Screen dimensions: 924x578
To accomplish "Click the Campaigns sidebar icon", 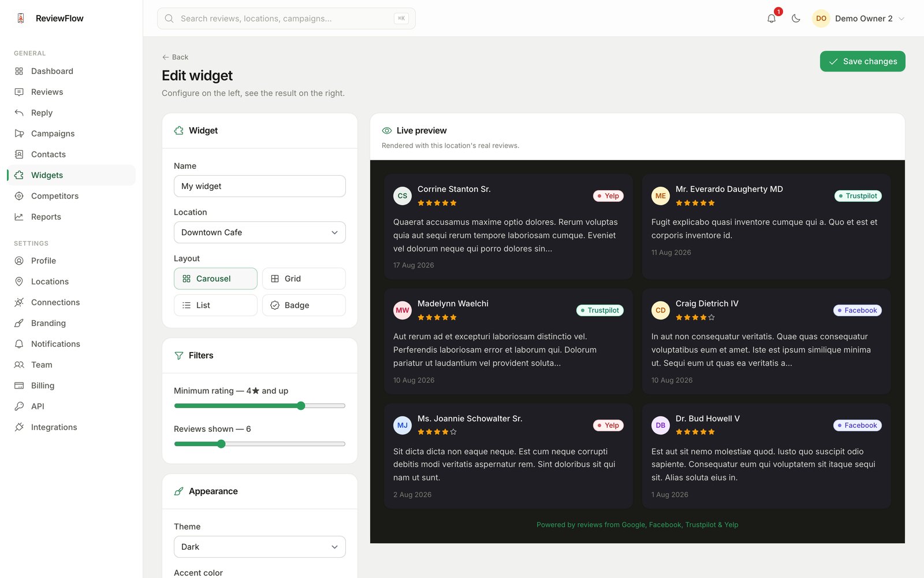I will (19, 134).
